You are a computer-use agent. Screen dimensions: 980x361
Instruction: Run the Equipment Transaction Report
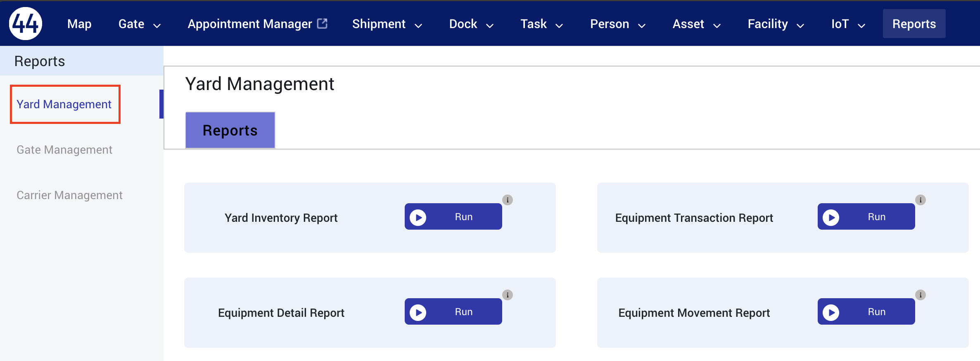point(866,216)
